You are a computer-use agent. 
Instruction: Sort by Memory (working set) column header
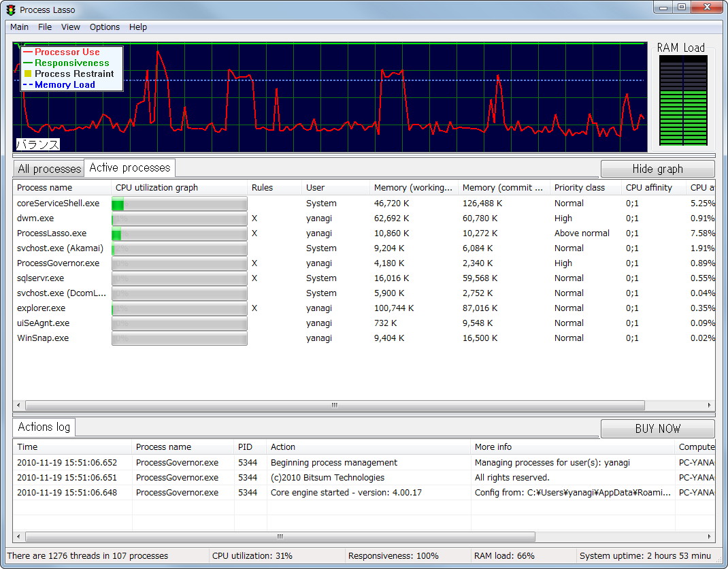coord(414,188)
